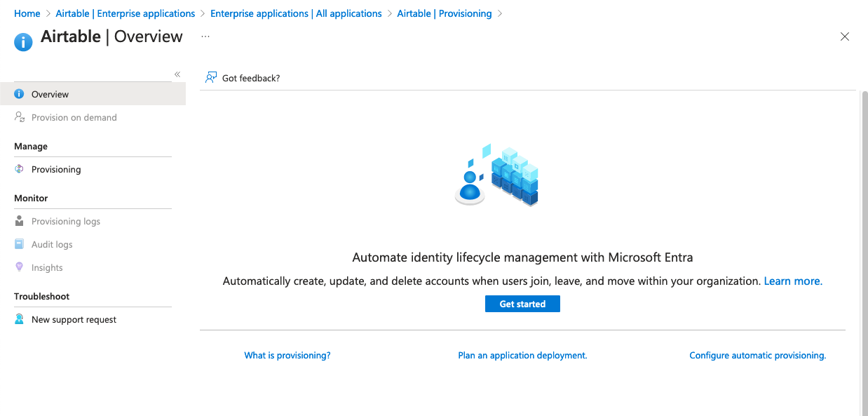Image resolution: width=868 pixels, height=416 pixels.
Task: Click the Airtable blue info icon in header
Action: tap(23, 42)
